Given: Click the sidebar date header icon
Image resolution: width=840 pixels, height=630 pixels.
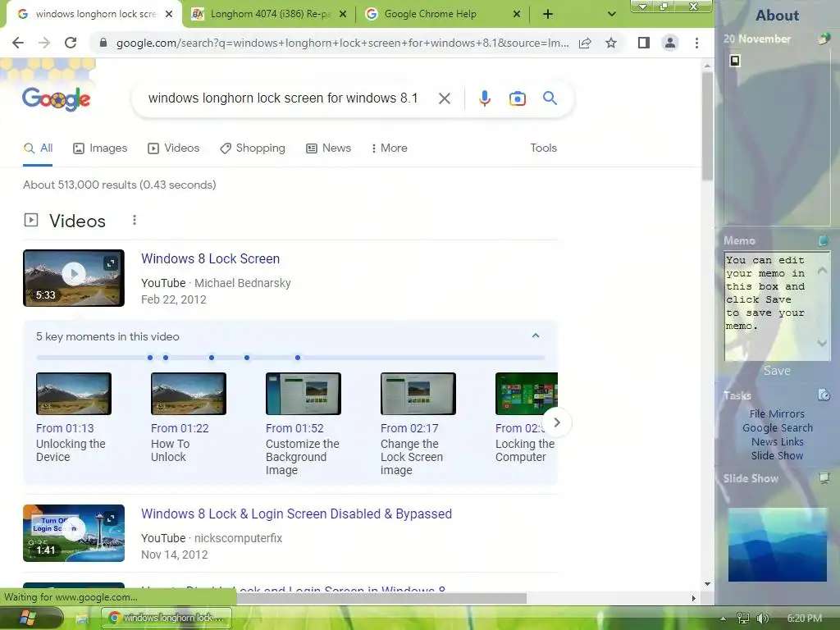Looking at the screenshot, I should pyautogui.click(x=824, y=38).
